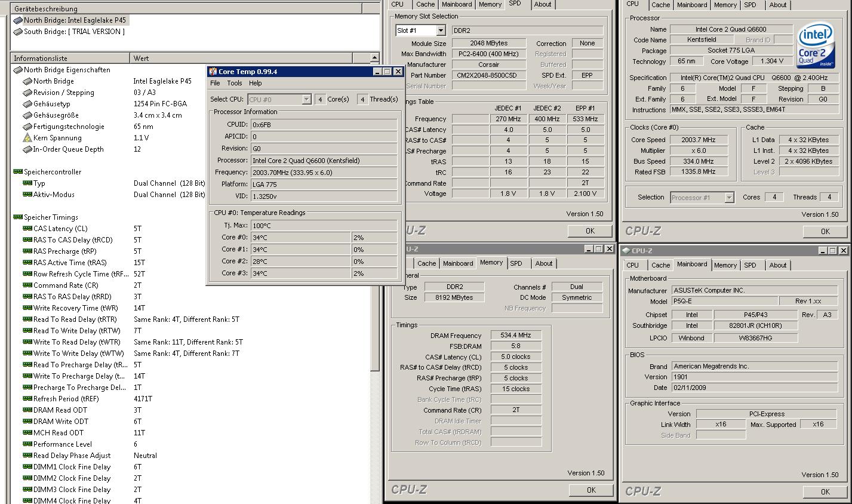This screenshot has width=852, height=504.
Task: Switch to CPU tab in the Motherboard CPU-Z window
Action: [x=633, y=265]
